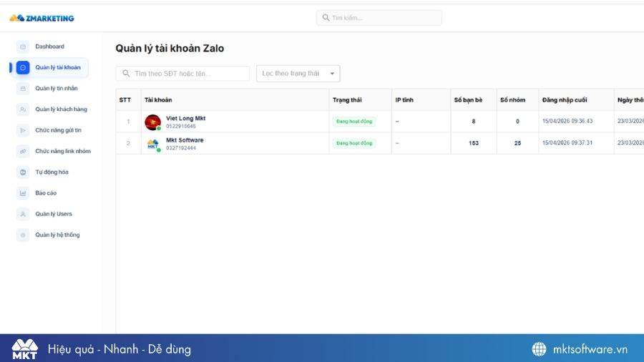Click the Quản lý tài khoản icon

[23, 68]
